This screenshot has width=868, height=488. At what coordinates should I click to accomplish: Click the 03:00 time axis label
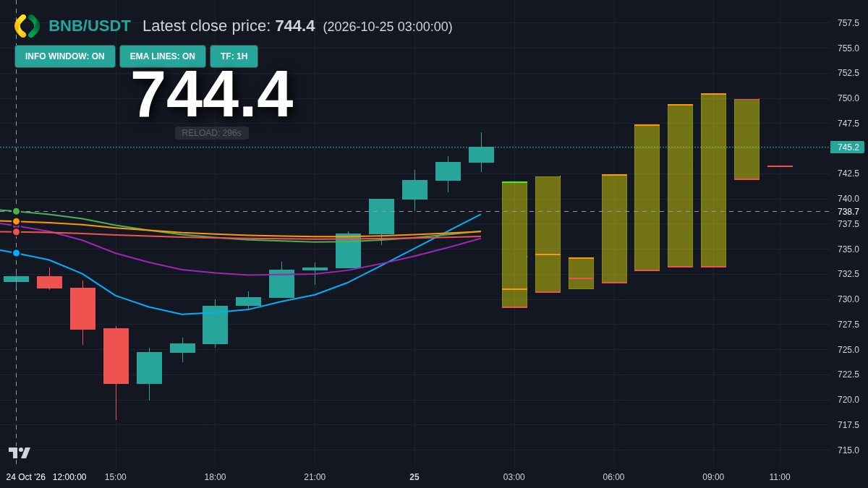coord(514,477)
